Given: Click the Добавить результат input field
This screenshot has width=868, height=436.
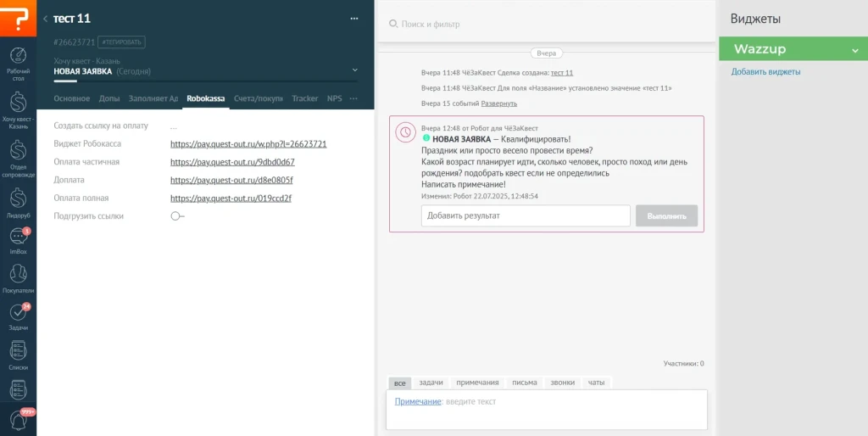Looking at the screenshot, I should coord(526,216).
